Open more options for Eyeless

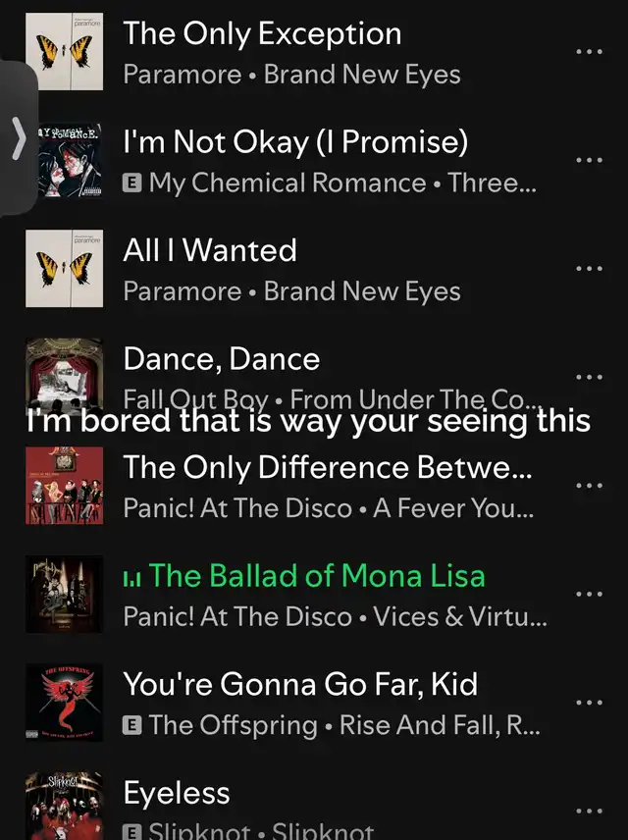pyautogui.click(x=589, y=812)
